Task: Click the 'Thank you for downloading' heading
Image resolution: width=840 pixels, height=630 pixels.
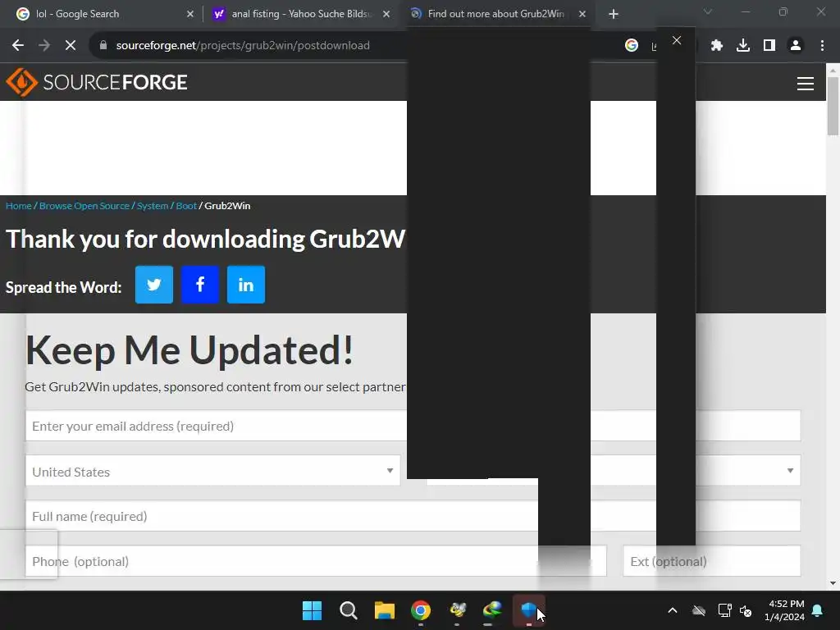Action: pos(206,239)
